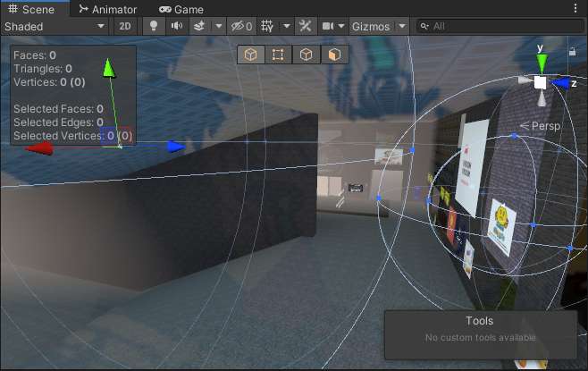
Task: Expand the scene effects dropdown arrow
Action: coord(219,27)
